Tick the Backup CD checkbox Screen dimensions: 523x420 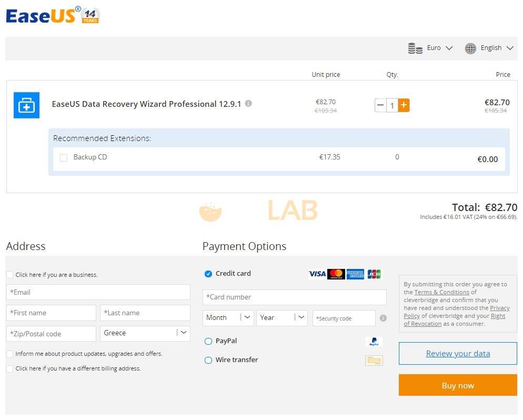click(63, 157)
